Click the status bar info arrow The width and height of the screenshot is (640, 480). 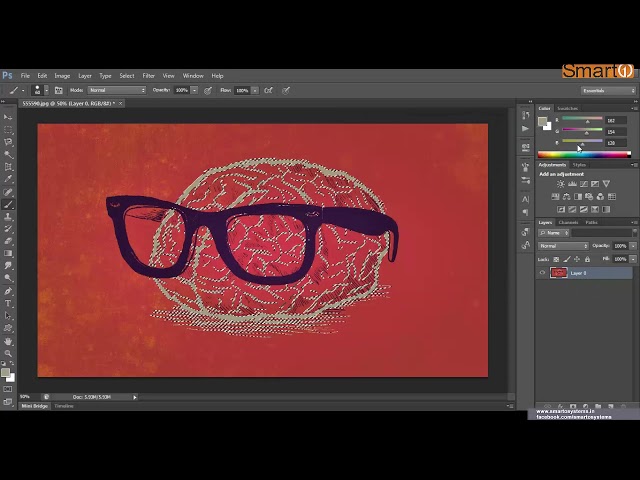(135, 397)
